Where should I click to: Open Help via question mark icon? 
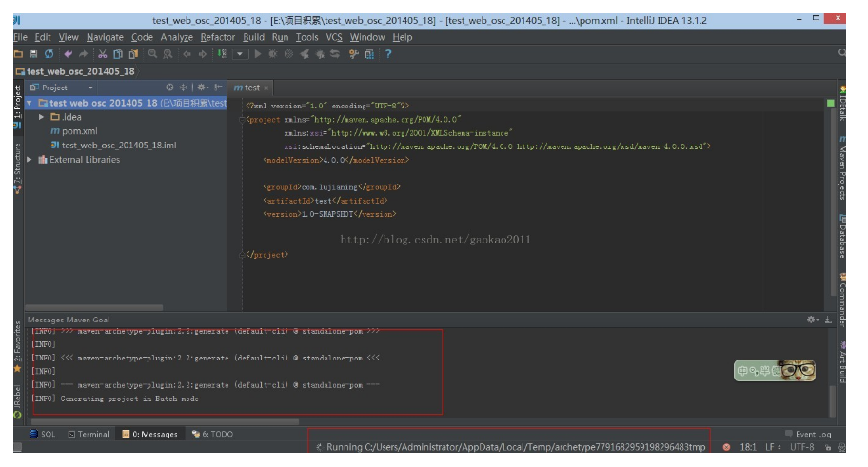(388, 53)
